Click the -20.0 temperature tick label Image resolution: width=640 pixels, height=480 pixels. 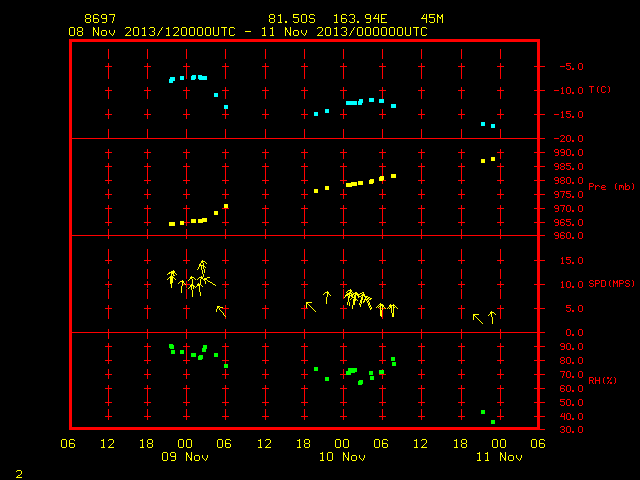pyautogui.click(x=569, y=139)
